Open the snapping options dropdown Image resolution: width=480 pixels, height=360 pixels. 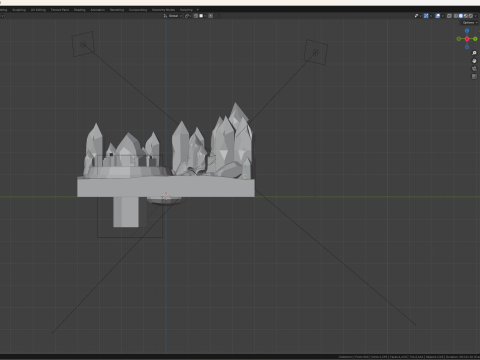click(x=202, y=16)
